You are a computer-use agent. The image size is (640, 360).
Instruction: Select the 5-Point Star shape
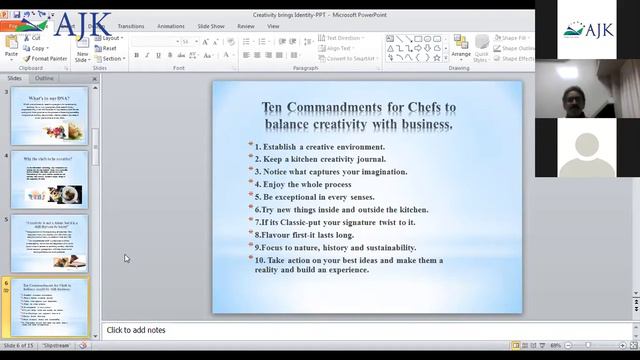tap(437, 58)
